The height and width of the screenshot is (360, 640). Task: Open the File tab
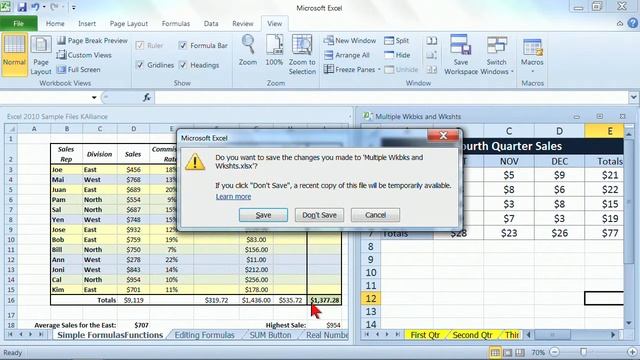coord(19,24)
